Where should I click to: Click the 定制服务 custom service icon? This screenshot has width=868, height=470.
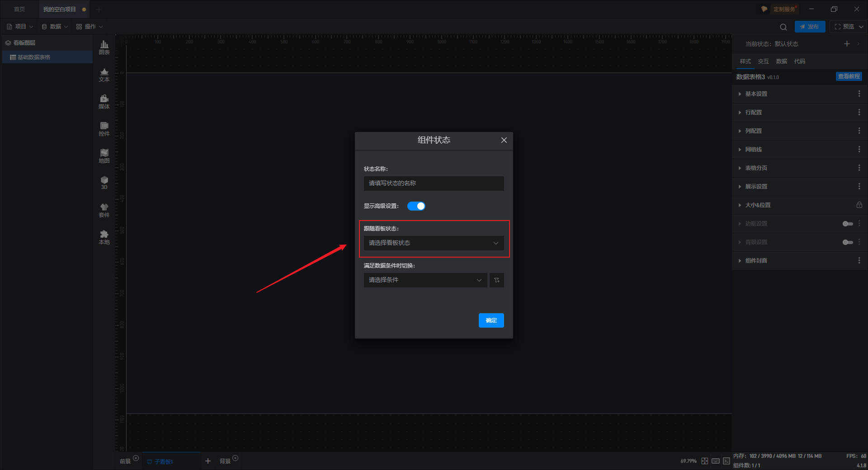coord(764,9)
